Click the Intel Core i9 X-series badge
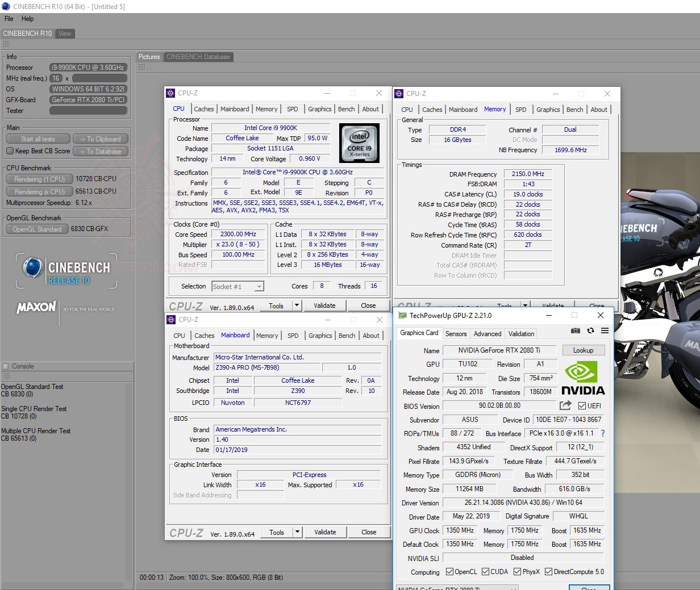The width and height of the screenshot is (700, 590). tap(359, 143)
